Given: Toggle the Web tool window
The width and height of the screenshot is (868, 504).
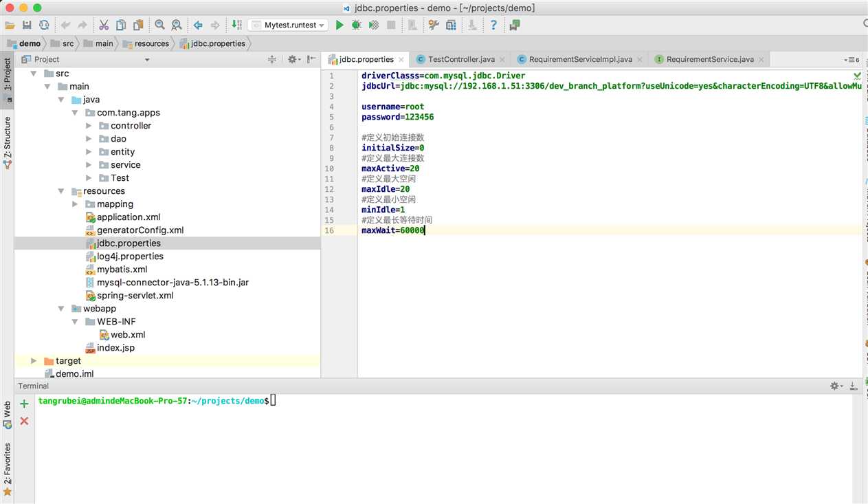Looking at the screenshot, I should click(8, 415).
